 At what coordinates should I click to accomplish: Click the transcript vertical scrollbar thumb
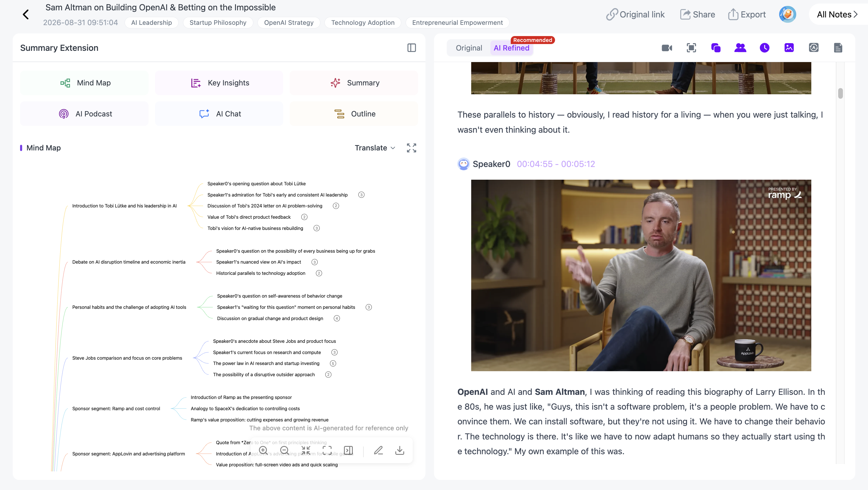pos(840,93)
